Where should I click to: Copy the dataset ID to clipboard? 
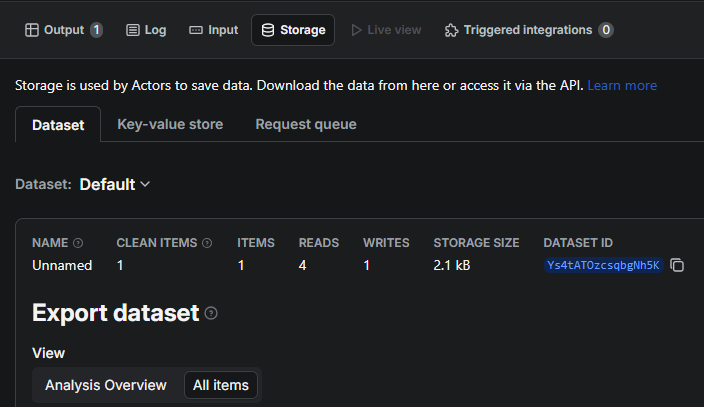click(677, 265)
